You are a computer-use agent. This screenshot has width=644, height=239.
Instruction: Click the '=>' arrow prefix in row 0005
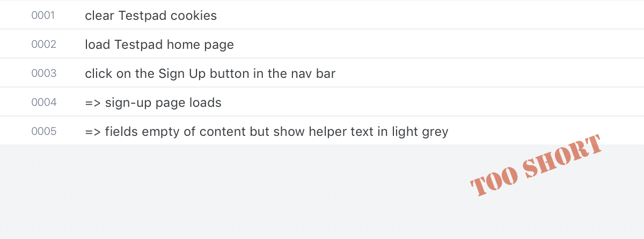93,132
